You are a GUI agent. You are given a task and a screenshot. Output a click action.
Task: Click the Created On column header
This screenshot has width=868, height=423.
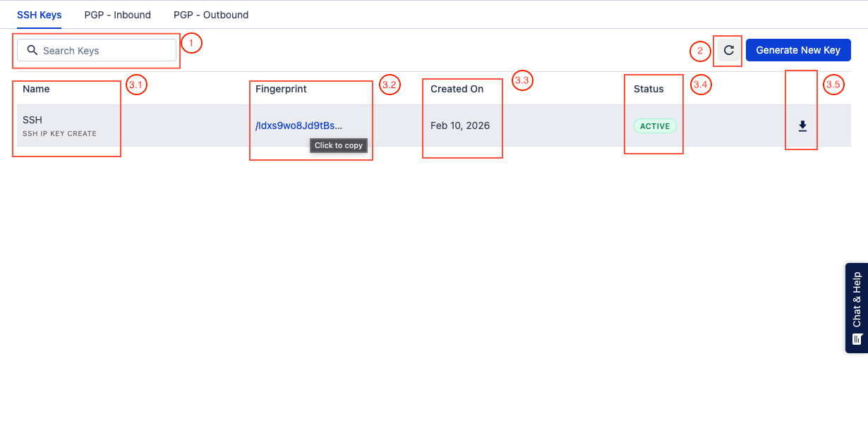point(457,89)
